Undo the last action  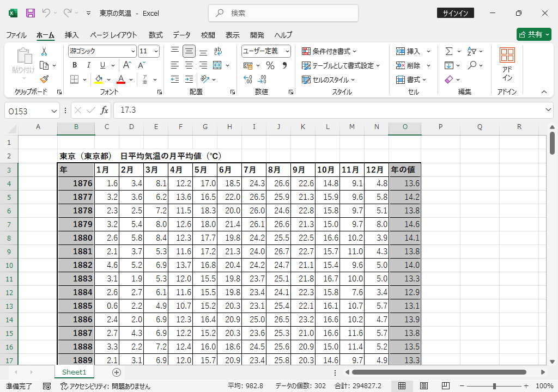(46, 13)
